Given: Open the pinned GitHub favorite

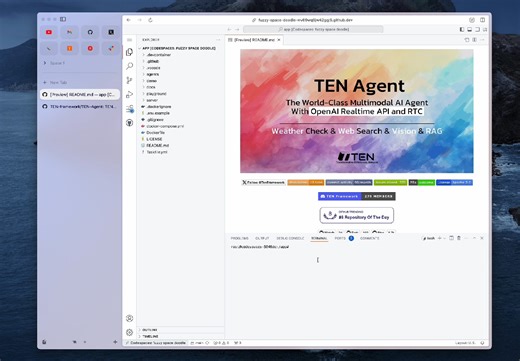Looking at the screenshot, I should pyautogui.click(x=90, y=32).
